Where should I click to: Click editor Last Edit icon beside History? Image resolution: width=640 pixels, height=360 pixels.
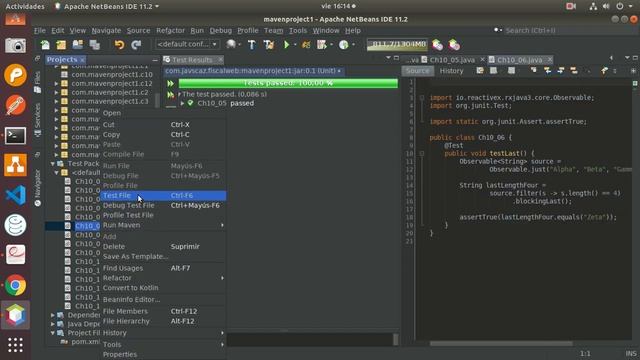(x=480, y=71)
